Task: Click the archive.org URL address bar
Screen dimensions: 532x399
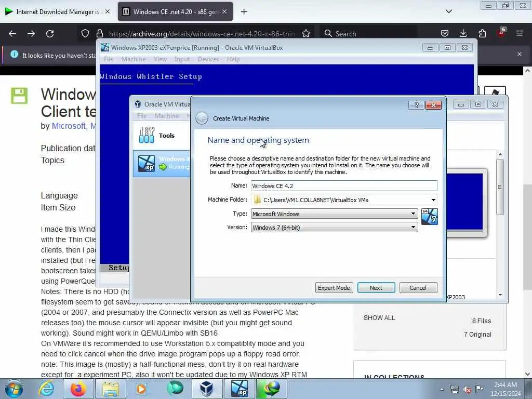Action: point(202,34)
